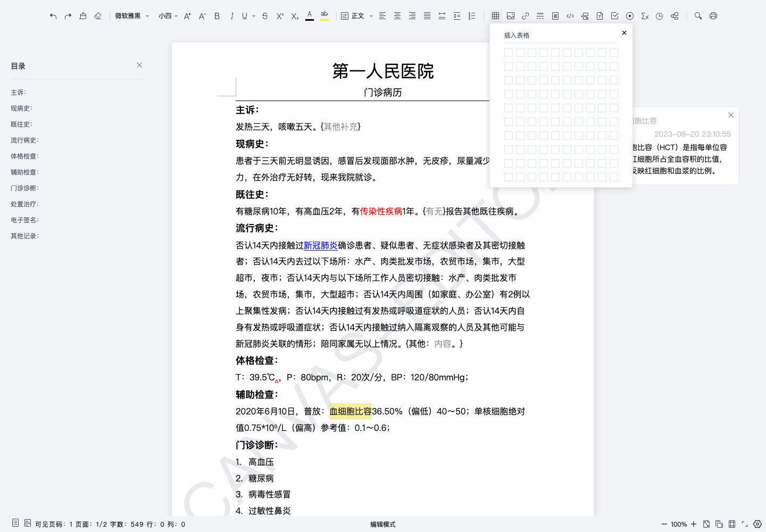766x532 pixels.
Task: Open search and replace
Action: [x=698, y=16]
